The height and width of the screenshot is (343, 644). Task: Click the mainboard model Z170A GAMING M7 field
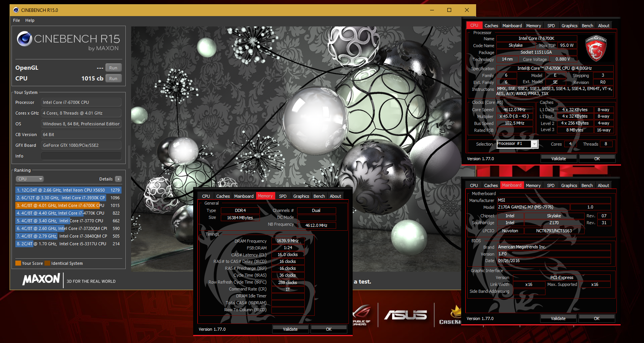click(533, 207)
